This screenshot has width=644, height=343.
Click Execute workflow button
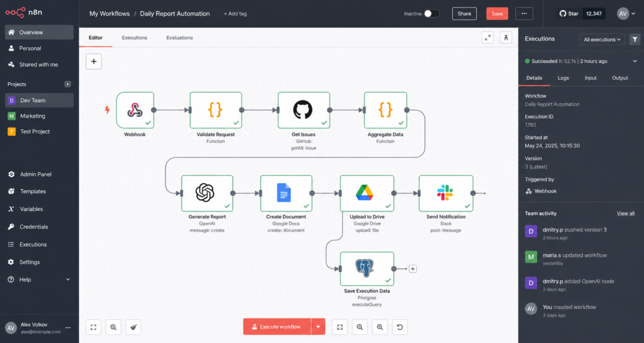tap(277, 327)
